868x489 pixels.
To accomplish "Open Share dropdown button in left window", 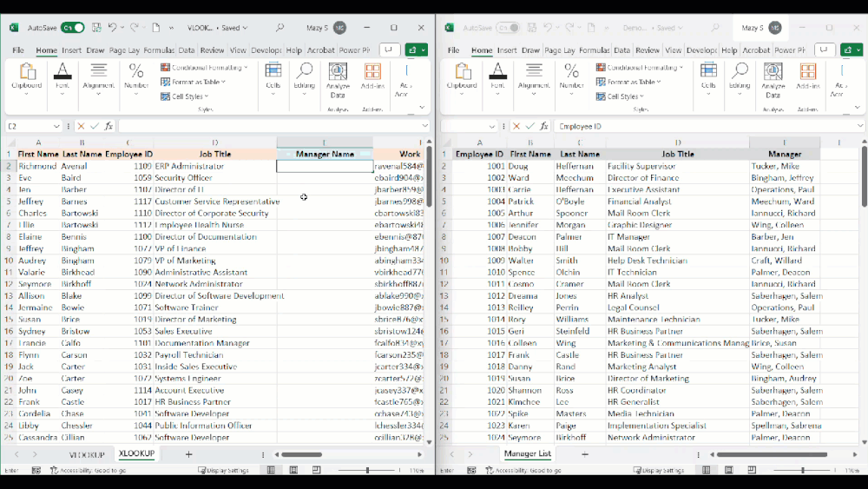I will coord(417,50).
